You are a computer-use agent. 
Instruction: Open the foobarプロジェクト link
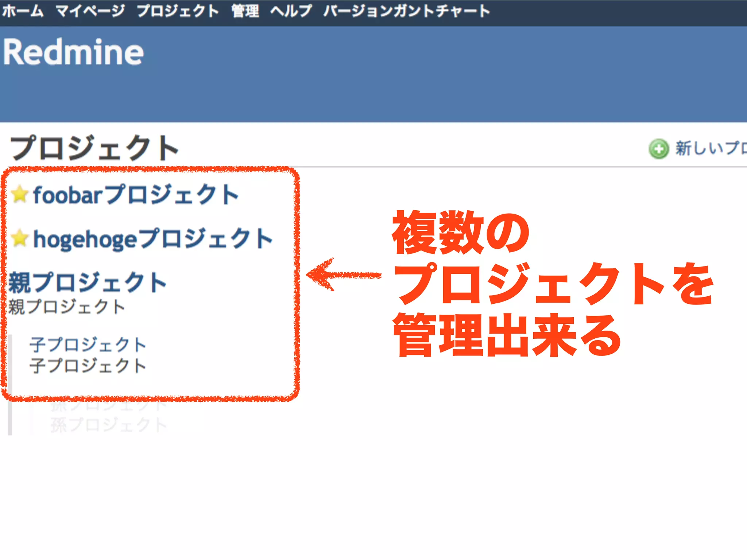pyautogui.click(x=136, y=194)
